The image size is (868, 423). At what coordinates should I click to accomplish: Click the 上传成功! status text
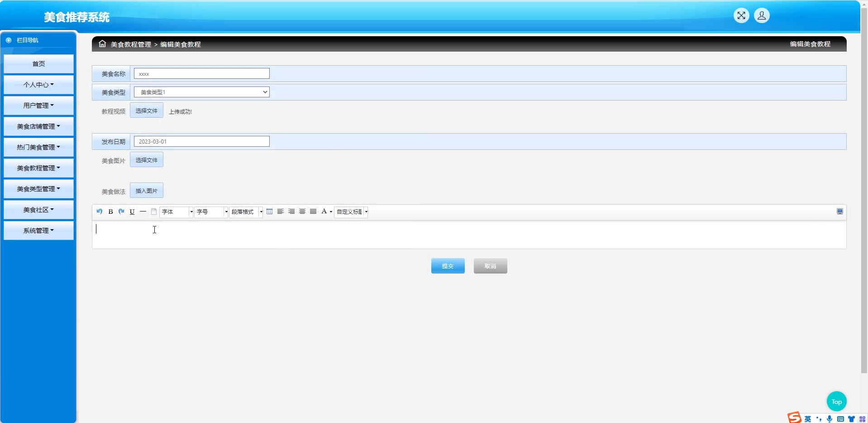tap(181, 112)
